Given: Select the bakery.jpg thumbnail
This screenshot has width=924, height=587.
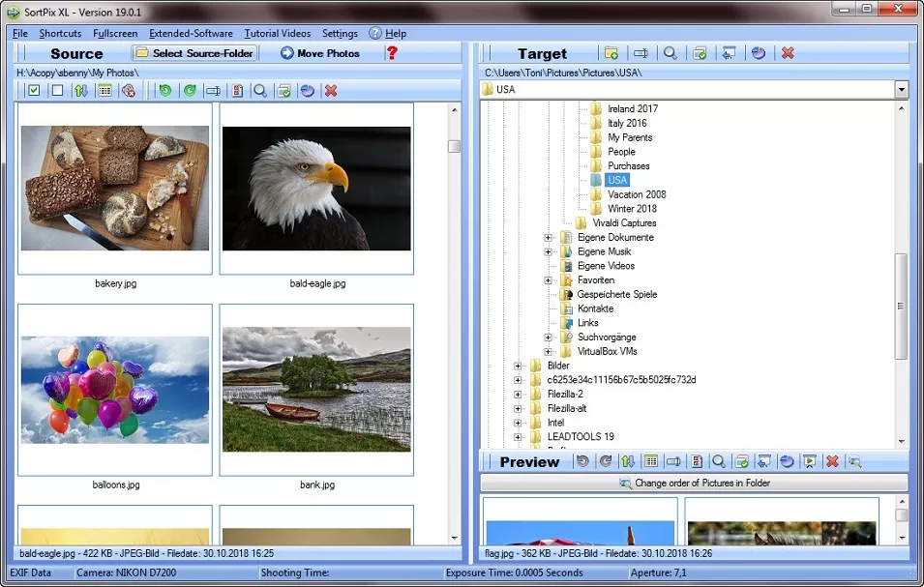Looking at the screenshot, I should 115,189.
